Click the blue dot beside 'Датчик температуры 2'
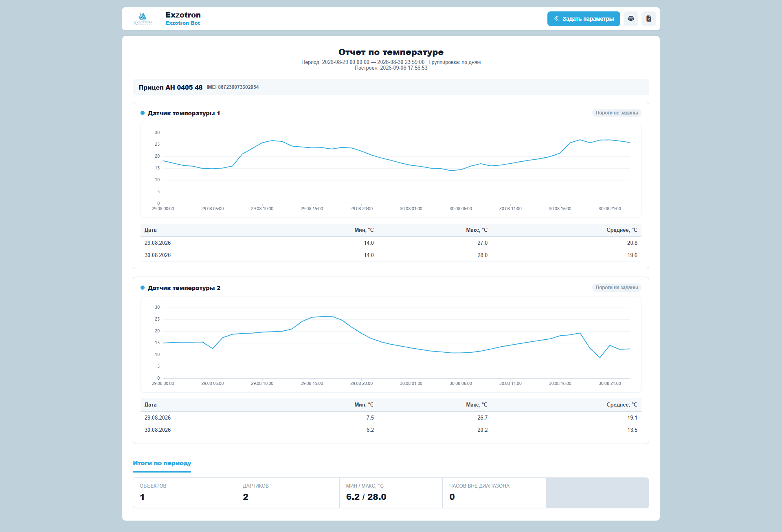The image size is (782, 532). click(x=143, y=288)
